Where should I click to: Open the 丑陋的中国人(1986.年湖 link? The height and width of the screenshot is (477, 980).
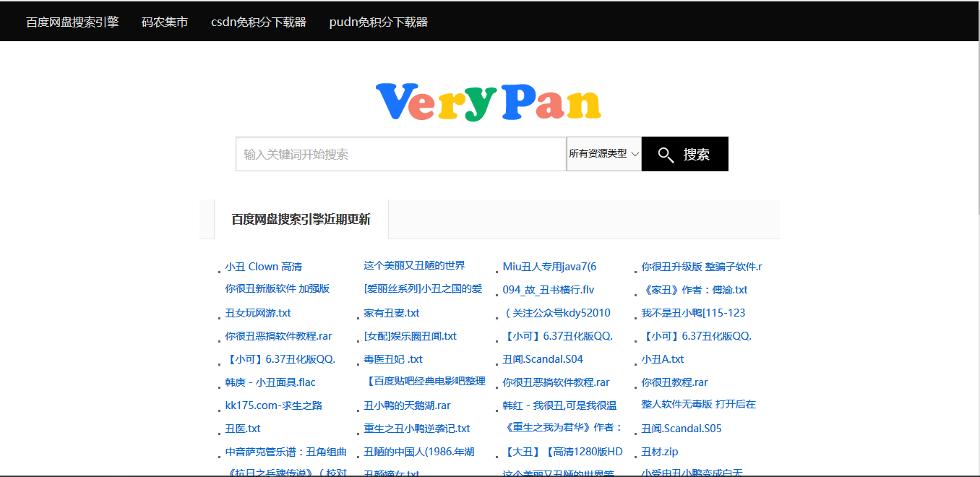pyautogui.click(x=419, y=452)
